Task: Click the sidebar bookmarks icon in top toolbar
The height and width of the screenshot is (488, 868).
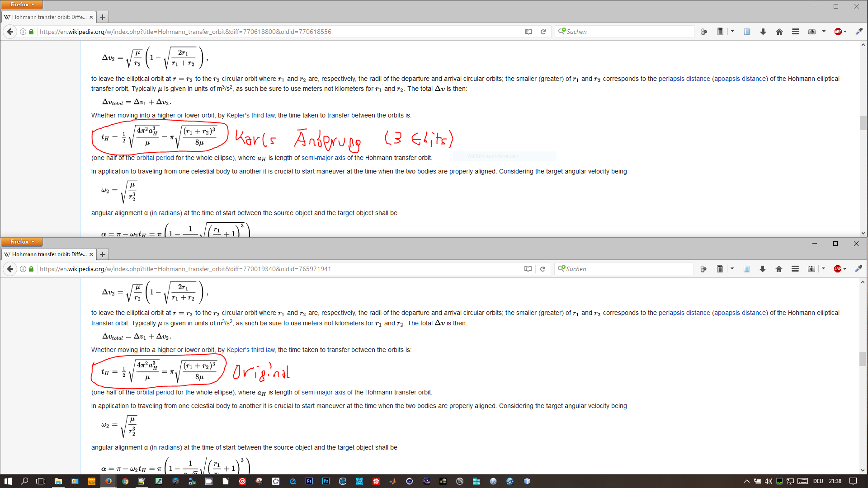Action: [x=747, y=32]
